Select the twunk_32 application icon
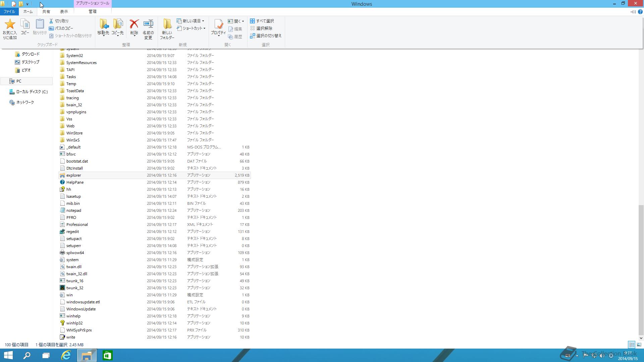The width and height of the screenshot is (644, 362). [x=62, y=288]
